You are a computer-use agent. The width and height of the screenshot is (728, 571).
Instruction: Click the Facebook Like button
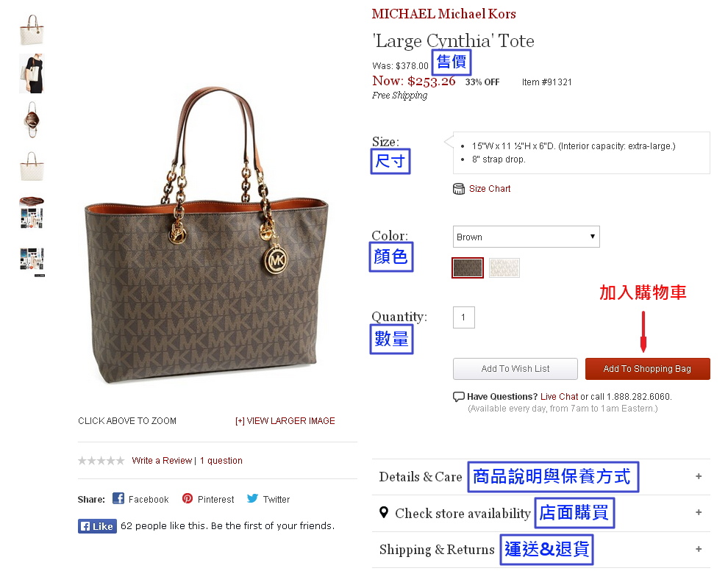tap(97, 526)
